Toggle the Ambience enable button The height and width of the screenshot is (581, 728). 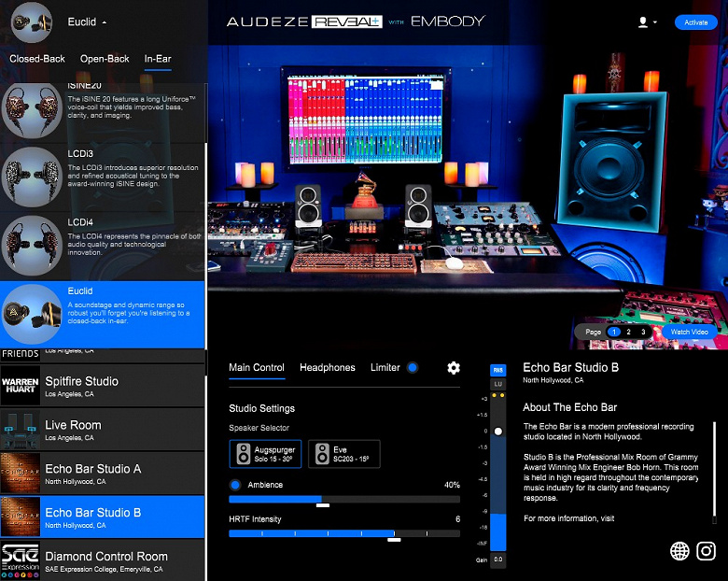point(235,485)
